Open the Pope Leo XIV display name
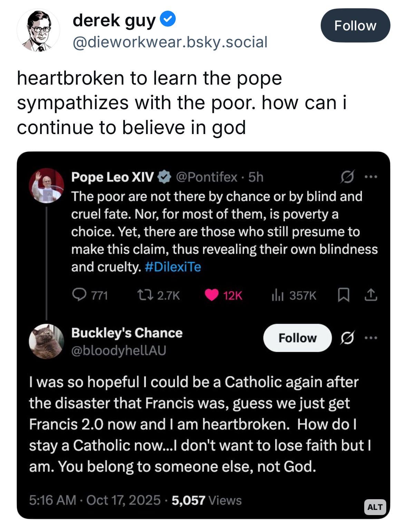Image resolution: width=407 pixels, height=532 pixels. pyautogui.click(x=112, y=177)
